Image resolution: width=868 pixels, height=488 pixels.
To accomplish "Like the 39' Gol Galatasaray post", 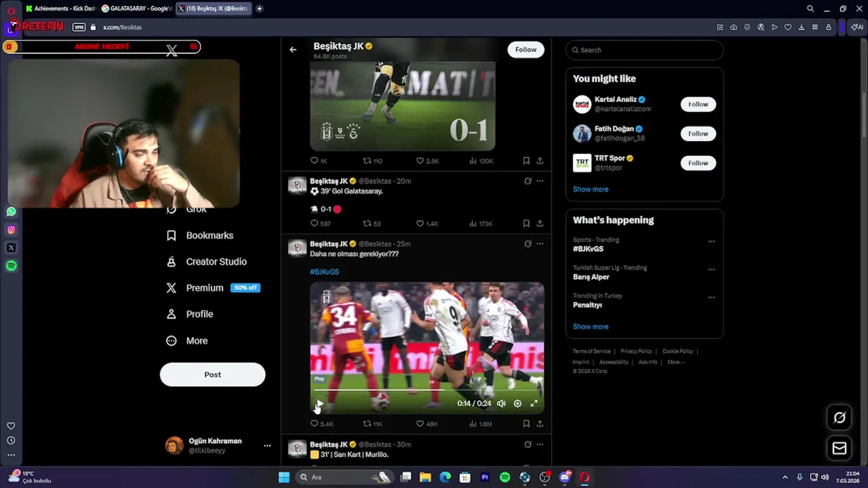I will (427, 224).
